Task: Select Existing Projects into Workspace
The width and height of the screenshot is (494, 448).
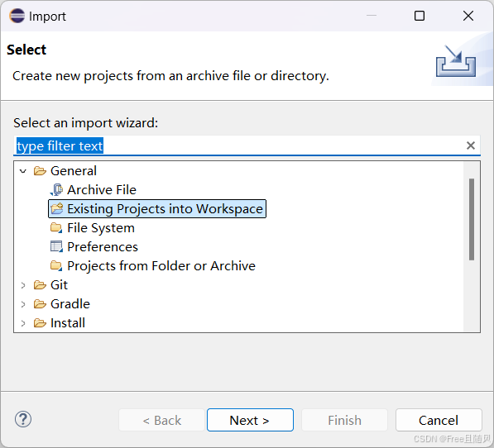Action: coord(165,209)
